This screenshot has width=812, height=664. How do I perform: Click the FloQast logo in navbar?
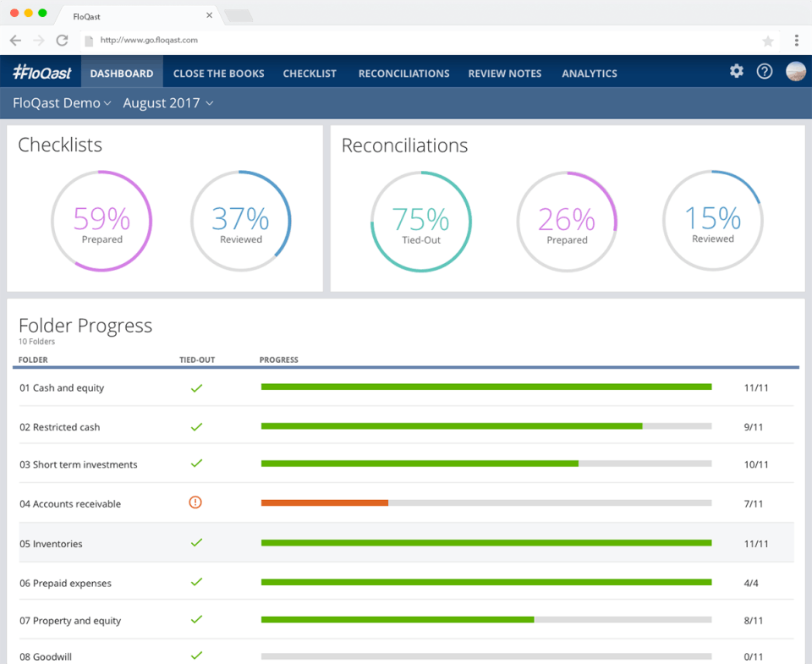pyautogui.click(x=42, y=73)
